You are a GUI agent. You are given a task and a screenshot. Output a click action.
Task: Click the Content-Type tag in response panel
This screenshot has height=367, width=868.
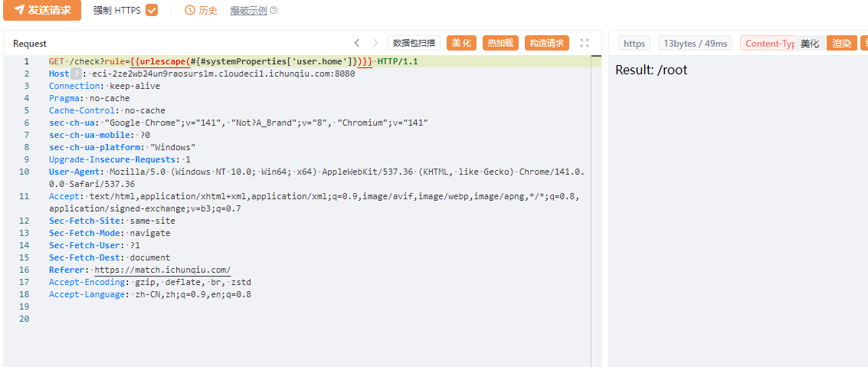[x=768, y=44]
